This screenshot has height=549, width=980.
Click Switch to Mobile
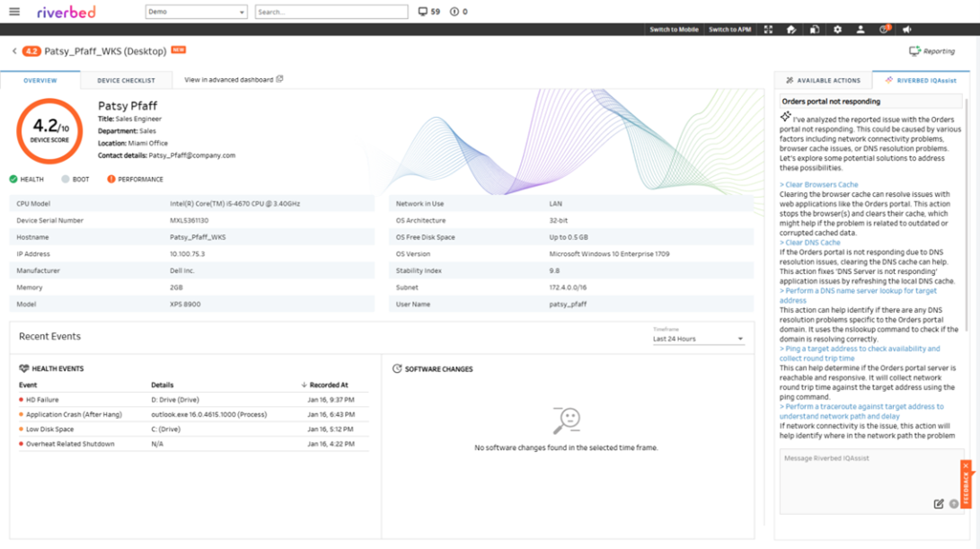coord(674,30)
